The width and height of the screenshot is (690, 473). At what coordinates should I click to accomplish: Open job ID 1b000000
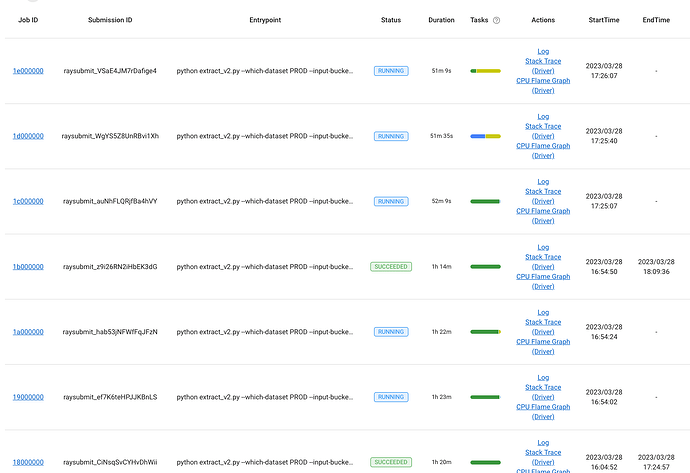pyautogui.click(x=28, y=267)
